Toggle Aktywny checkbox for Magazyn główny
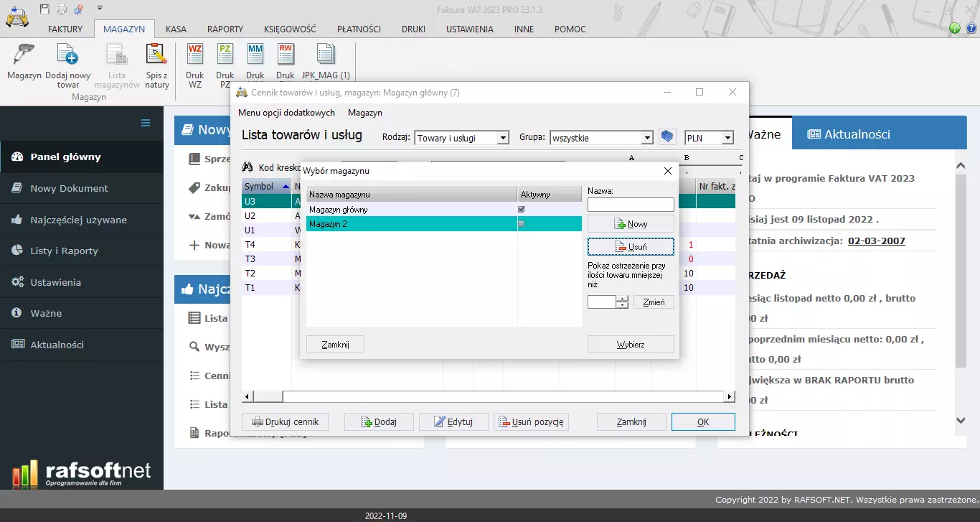The height and width of the screenshot is (522, 980). (x=522, y=210)
